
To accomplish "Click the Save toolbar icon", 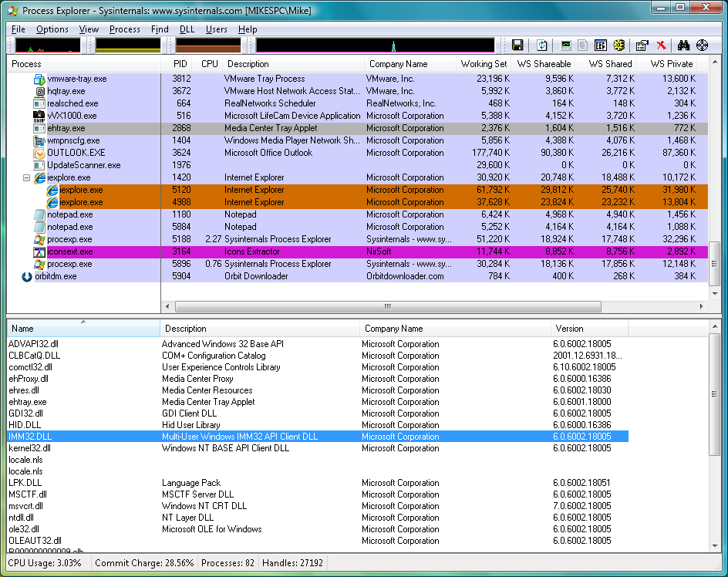I will pyautogui.click(x=517, y=45).
